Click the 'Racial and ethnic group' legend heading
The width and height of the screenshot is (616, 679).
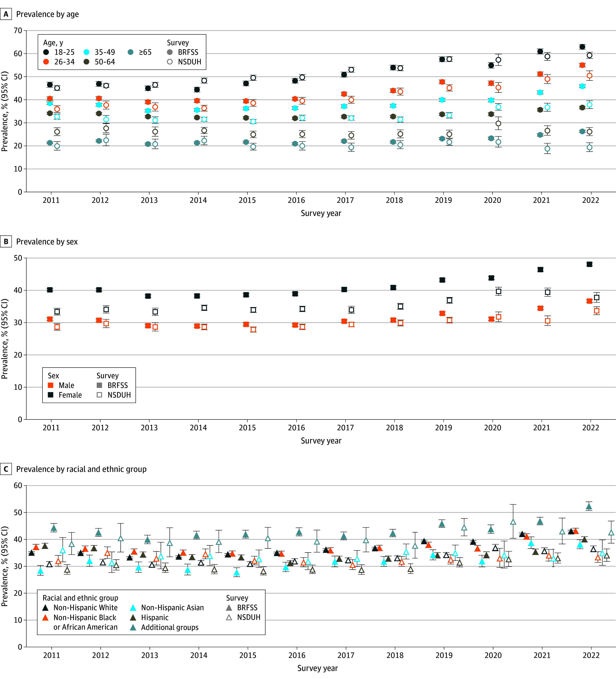pyautogui.click(x=80, y=598)
